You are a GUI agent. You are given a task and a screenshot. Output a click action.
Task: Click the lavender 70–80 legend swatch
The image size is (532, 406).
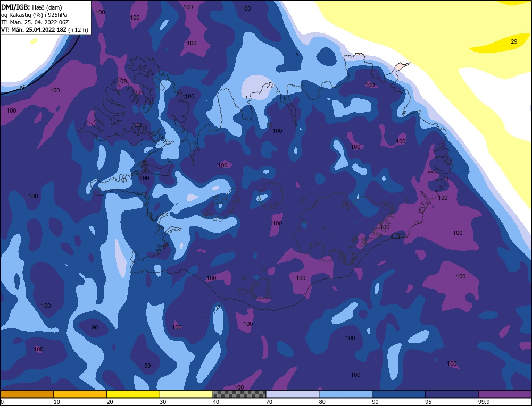click(293, 394)
